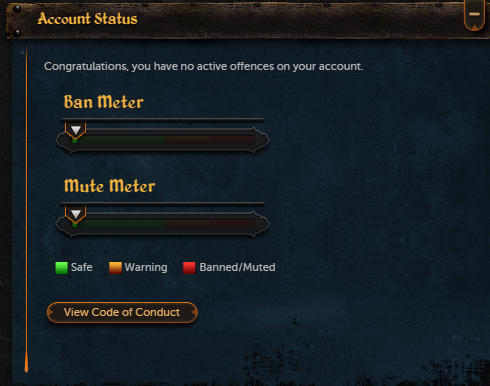This screenshot has height=386, width=490.
Task: Click the Banned/Muted legend label
Action: (237, 267)
